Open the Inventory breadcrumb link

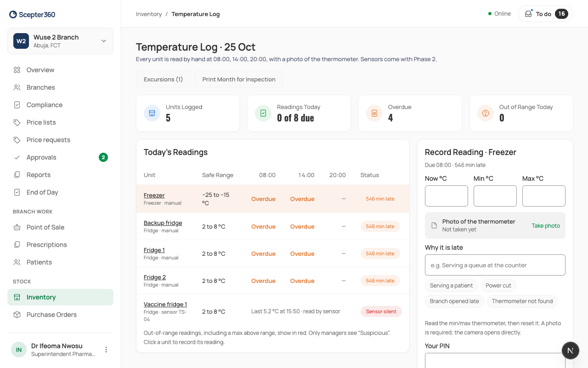click(x=149, y=14)
